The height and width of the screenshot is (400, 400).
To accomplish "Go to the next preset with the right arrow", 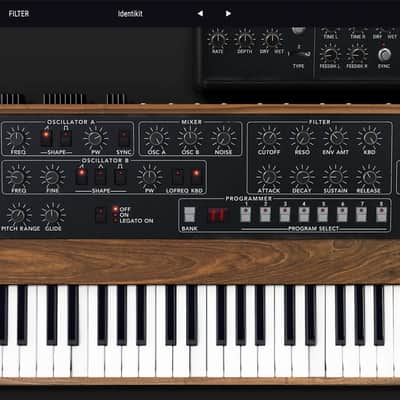I will point(228,14).
